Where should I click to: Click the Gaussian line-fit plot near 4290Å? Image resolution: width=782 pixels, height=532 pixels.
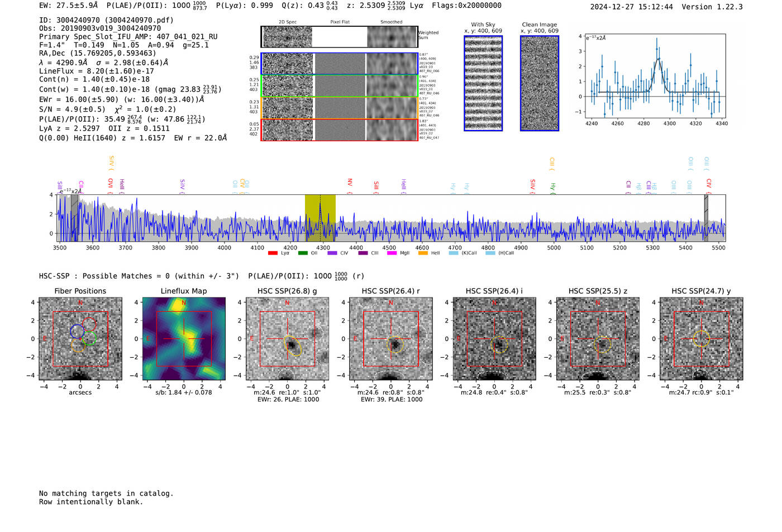pos(655,76)
